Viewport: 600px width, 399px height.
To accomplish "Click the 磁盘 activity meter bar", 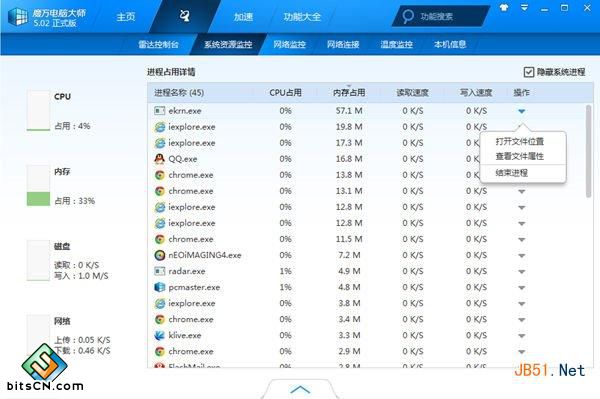I will coord(38,261).
